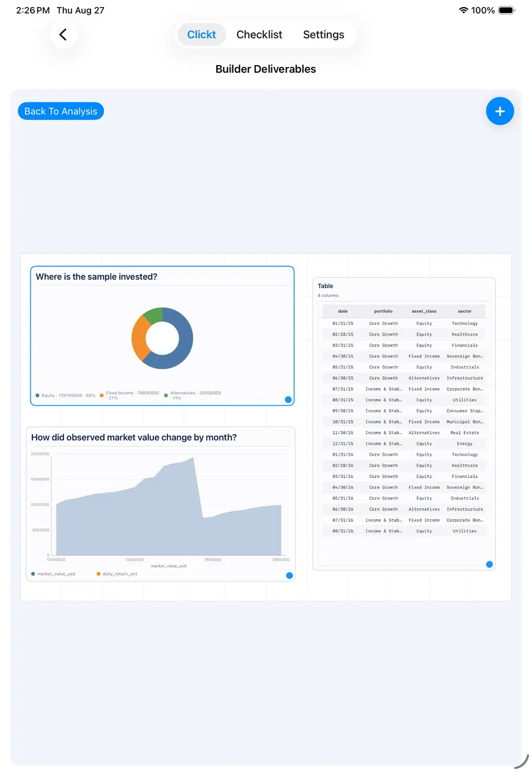Tap blue dot handle on donut chart card
Screen dimensions: 532x772
[x=288, y=400]
